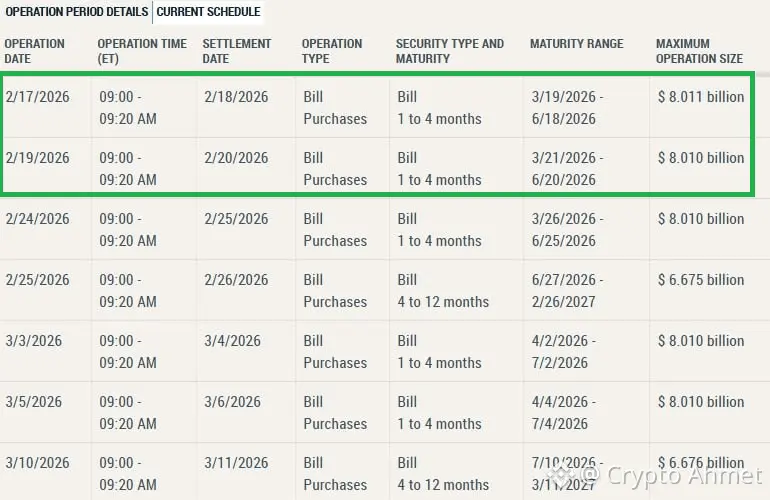Click the Maximum Operation Size column header
This screenshot has width=770, height=500.
click(699, 51)
